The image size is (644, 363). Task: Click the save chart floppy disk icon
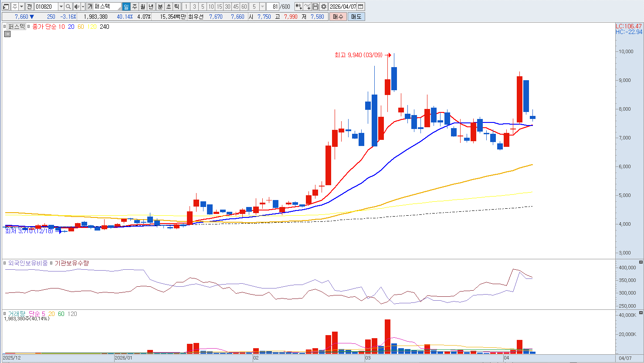[315, 7]
